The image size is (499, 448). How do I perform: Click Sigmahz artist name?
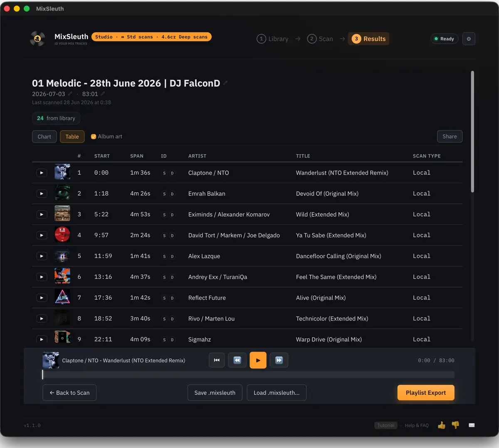tap(200, 340)
